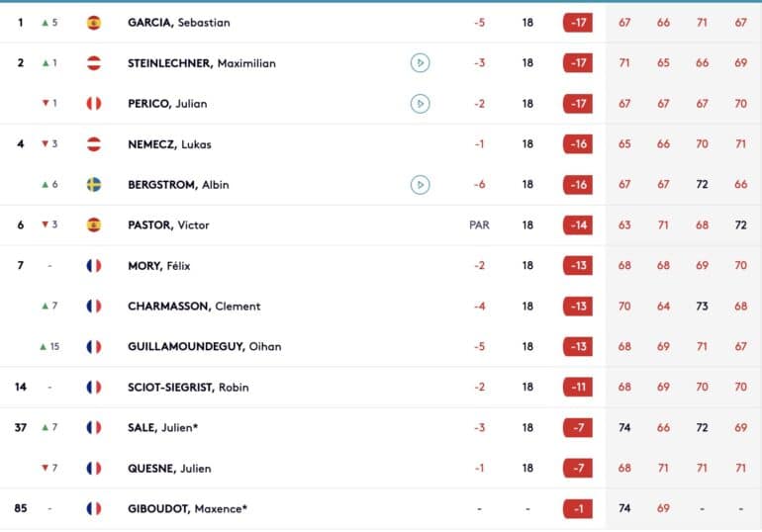Screen dimensions: 762x532
Task: Click Garcia's -17 total score badge
Action: coord(578,23)
